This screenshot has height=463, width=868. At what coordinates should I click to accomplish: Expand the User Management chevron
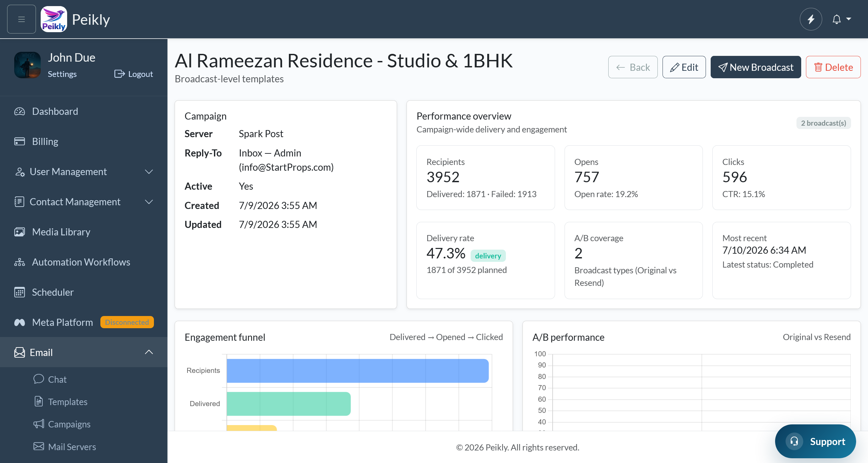(x=149, y=172)
